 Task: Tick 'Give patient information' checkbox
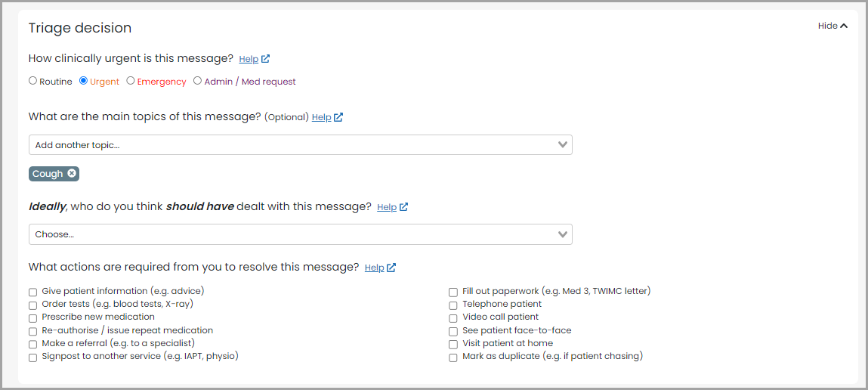[33, 292]
